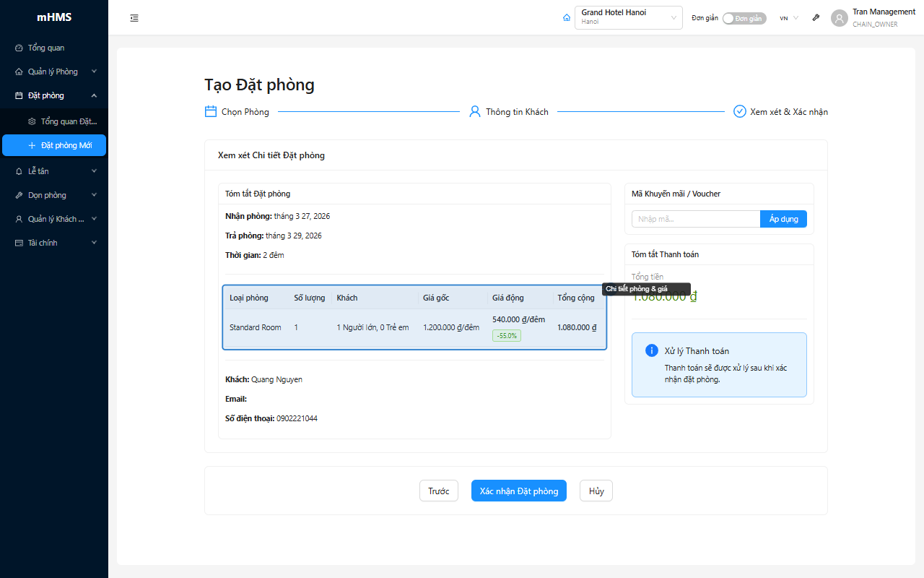924x578 pixels.
Task: Go to the Chọn Phòng step
Action: point(237,112)
